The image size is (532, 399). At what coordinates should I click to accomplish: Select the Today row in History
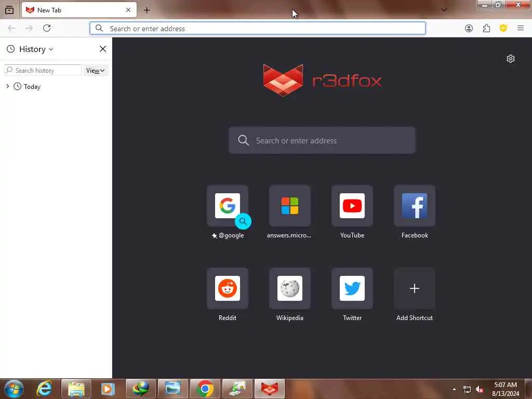56,87
